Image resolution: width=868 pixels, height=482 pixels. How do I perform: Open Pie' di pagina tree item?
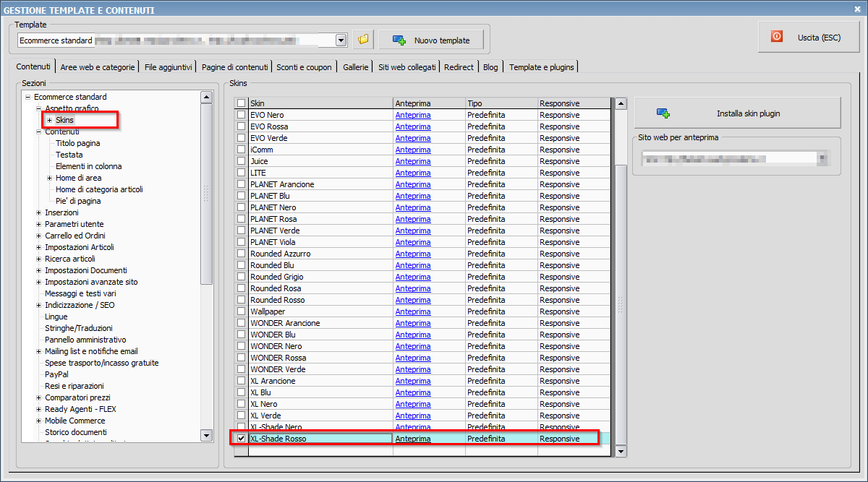78,201
